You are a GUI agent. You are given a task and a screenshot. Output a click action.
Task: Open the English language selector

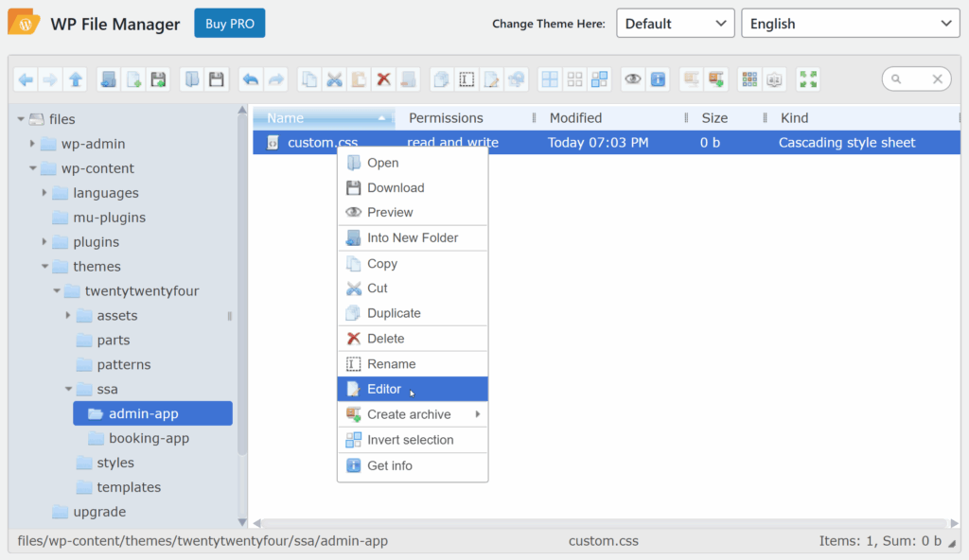tap(849, 23)
